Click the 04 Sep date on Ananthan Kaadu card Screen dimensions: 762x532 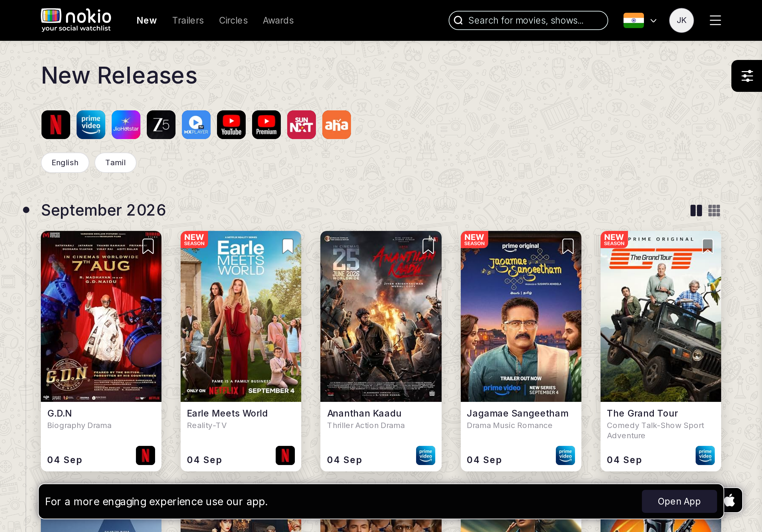point(345,460)
